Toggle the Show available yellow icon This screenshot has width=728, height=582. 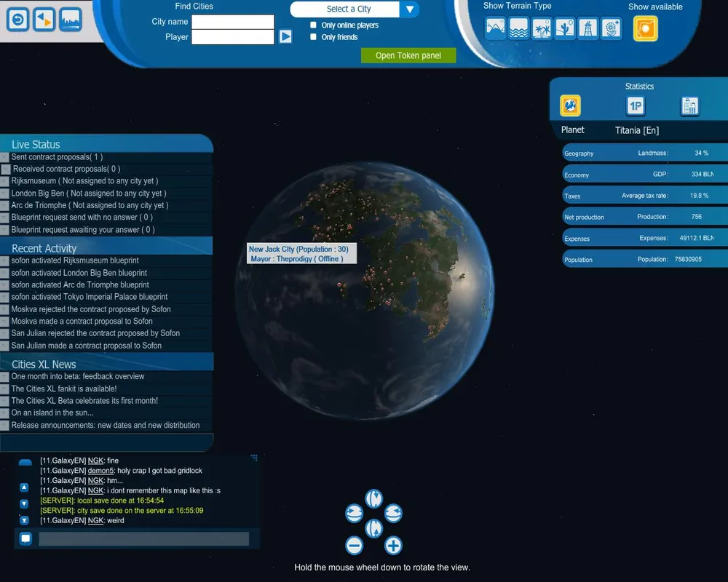point(645,28)
